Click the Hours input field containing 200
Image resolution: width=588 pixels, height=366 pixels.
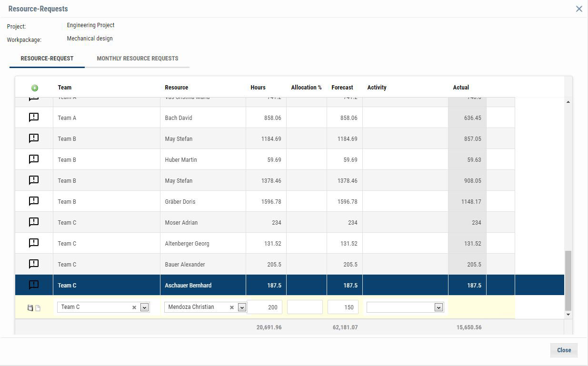click(x=265, y=307)
